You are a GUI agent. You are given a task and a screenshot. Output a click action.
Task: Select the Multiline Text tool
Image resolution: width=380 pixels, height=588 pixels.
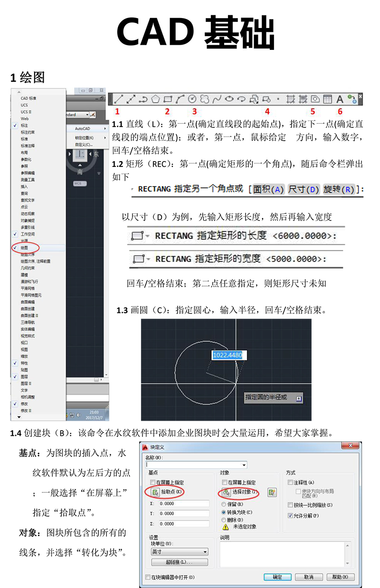click(x=340, y=99)
